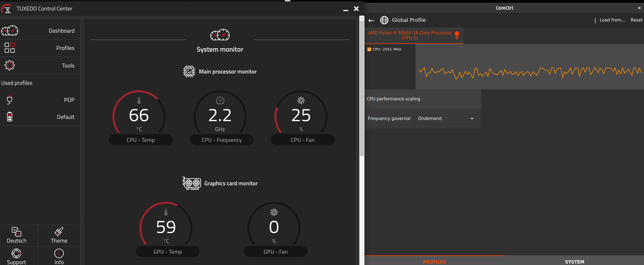This screenshot has width=644, height=265.
Task: Open the Tools gear icon
Action: coord(10,65)
